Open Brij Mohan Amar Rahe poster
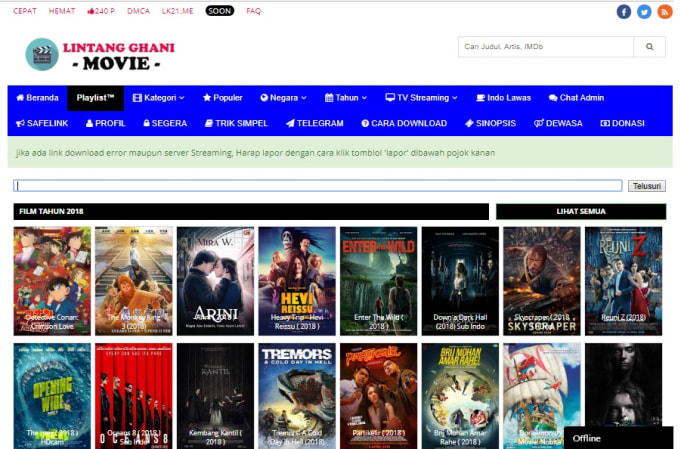Image resolution: width=680 pixels, height=449 pixels. [460, 396]
